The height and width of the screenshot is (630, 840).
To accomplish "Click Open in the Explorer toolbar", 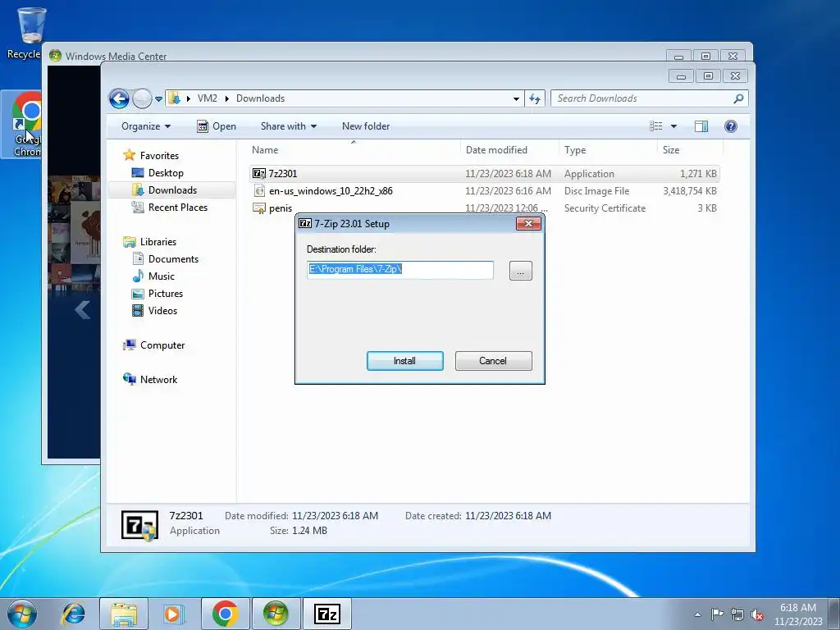I will [217, 126].
